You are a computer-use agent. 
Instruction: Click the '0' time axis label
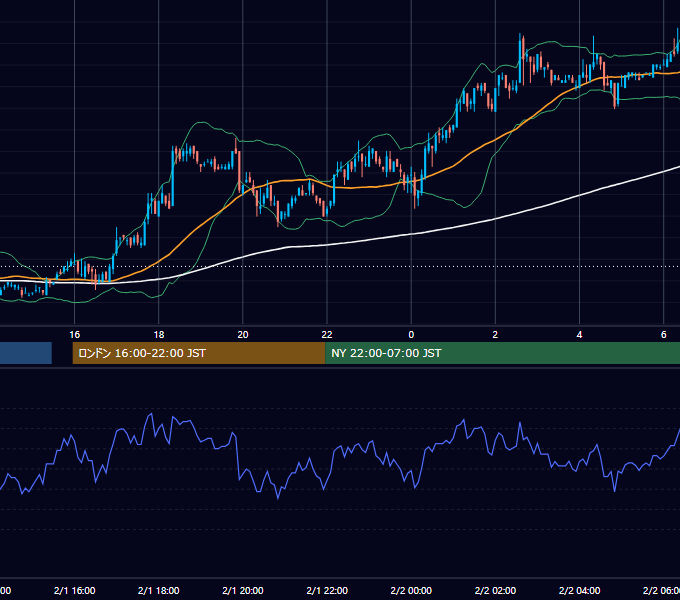coord(411,334)
